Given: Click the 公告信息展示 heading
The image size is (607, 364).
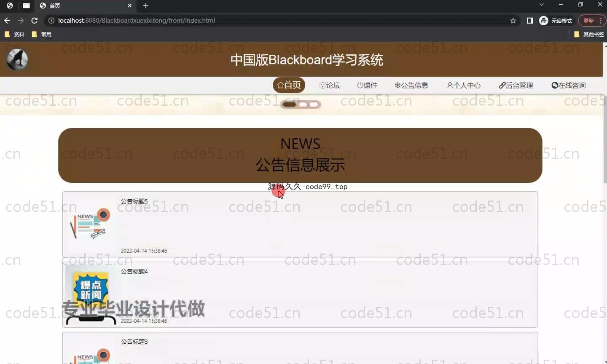Looking at the screenshot, I should 300,165.
